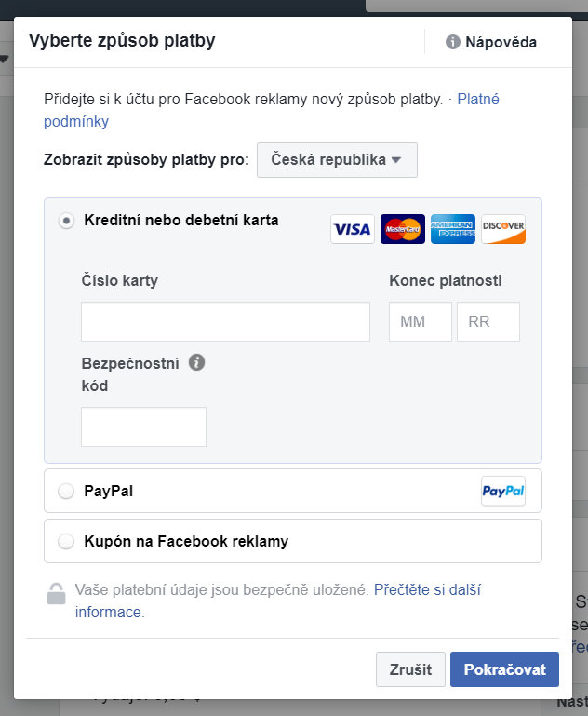Open the Platné podmínky link
Viewport: 588px width, 716px height.
point(478,99)
